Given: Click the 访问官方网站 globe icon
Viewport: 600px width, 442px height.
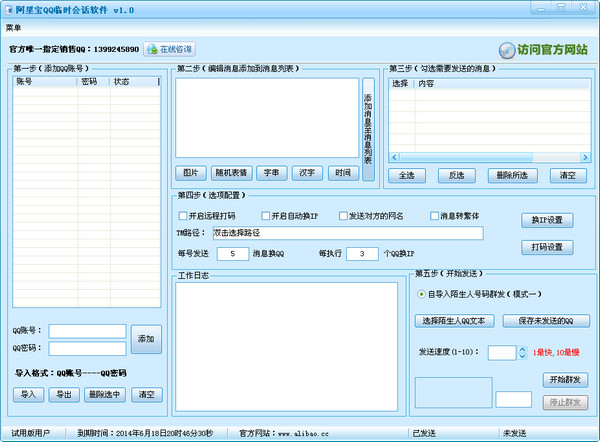Looking at the screenshot, I should click(x=507, y=50).
